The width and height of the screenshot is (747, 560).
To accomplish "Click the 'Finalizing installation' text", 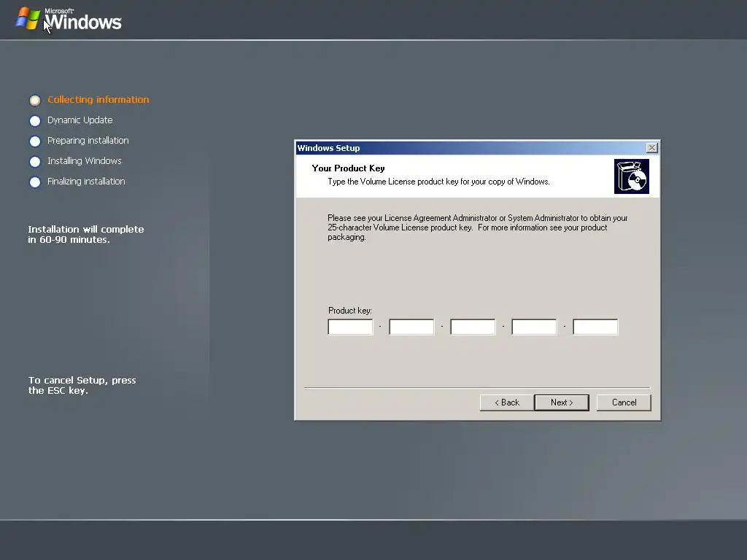I will point(86,182).
